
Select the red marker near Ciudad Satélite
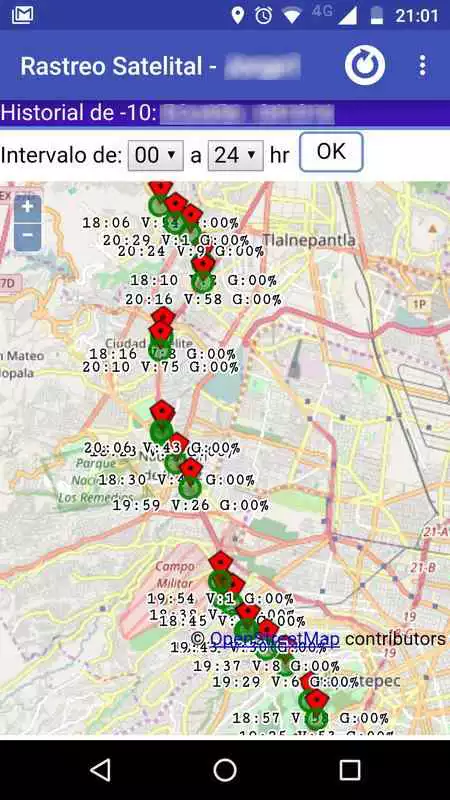(x=161, y=331)
